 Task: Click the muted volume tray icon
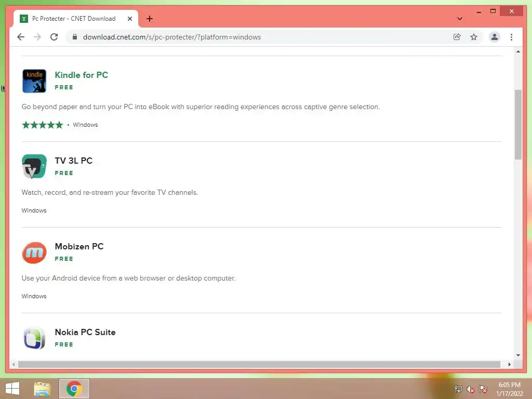click(x=471, y=389)
